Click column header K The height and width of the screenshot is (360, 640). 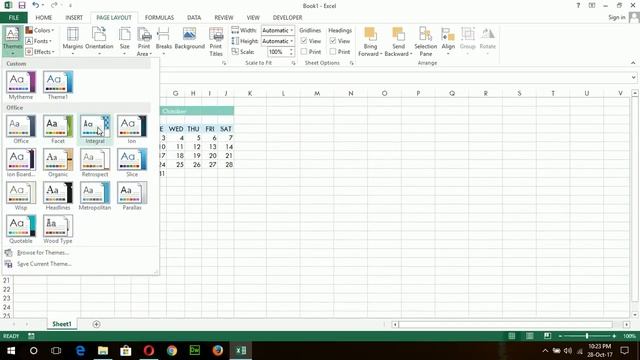pos(250,93)
